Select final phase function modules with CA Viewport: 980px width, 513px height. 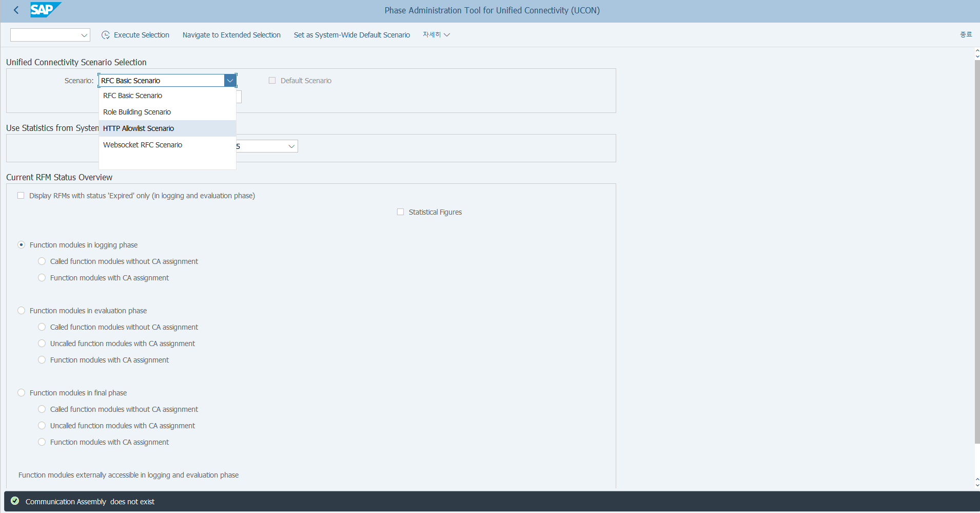pos(42,442)
